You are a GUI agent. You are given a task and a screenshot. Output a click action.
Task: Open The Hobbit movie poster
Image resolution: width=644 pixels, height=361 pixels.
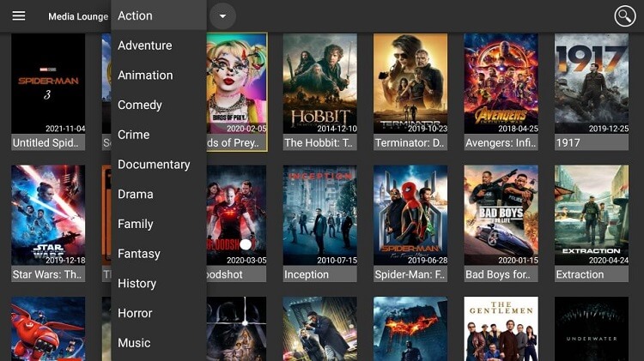coord(320,84)
